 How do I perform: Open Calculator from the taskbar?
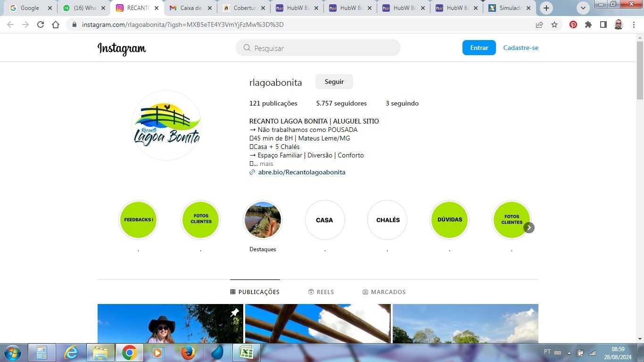pyautogui.click(x=41, y=353)
